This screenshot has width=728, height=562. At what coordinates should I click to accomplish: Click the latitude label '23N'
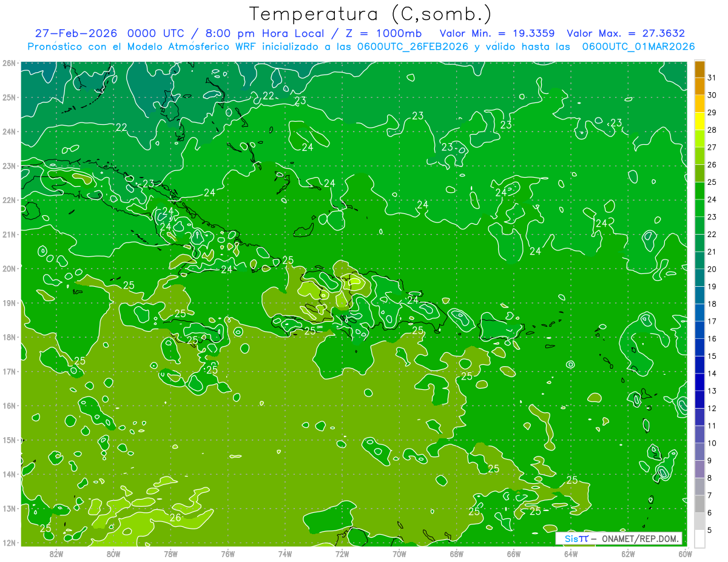coord(9,166)
